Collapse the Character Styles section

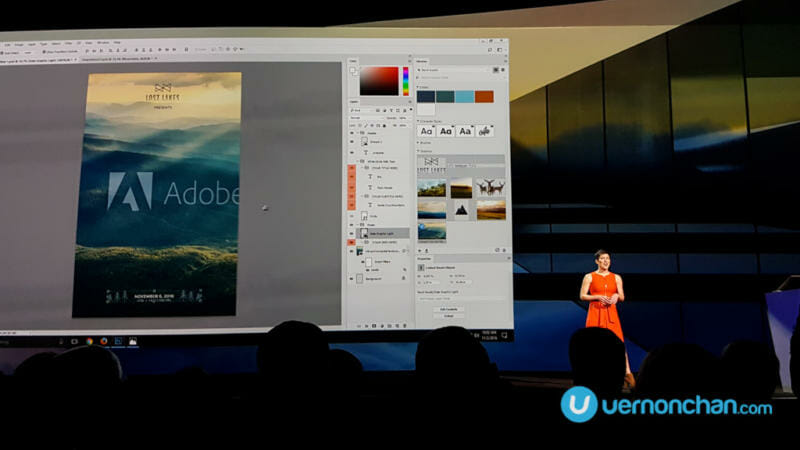click(x=417, y=121)
